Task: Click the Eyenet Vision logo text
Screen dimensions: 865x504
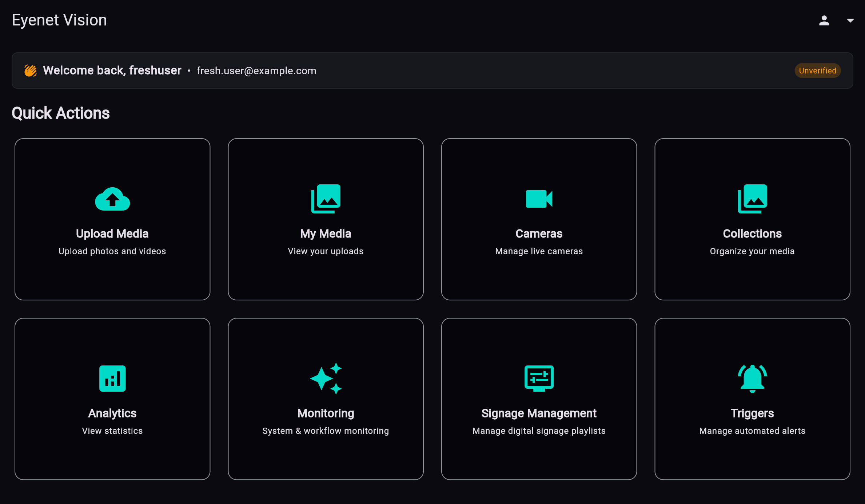Action: pos(59,20)
